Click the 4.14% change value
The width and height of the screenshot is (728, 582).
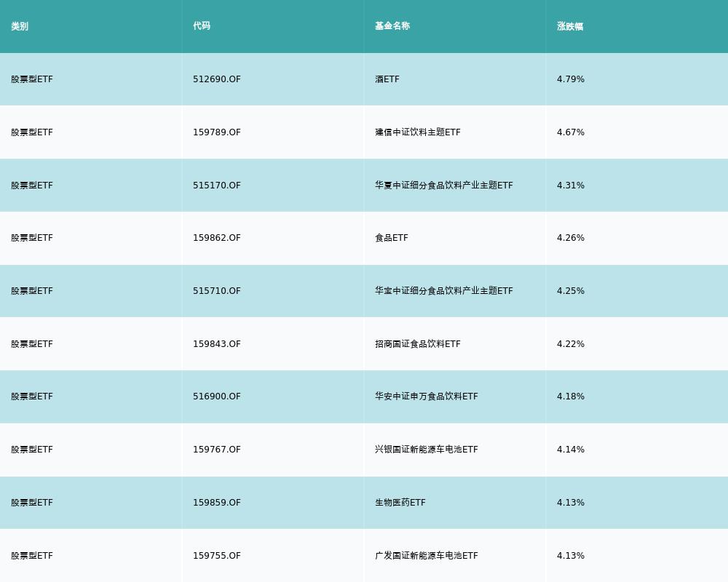click(571, 450)
